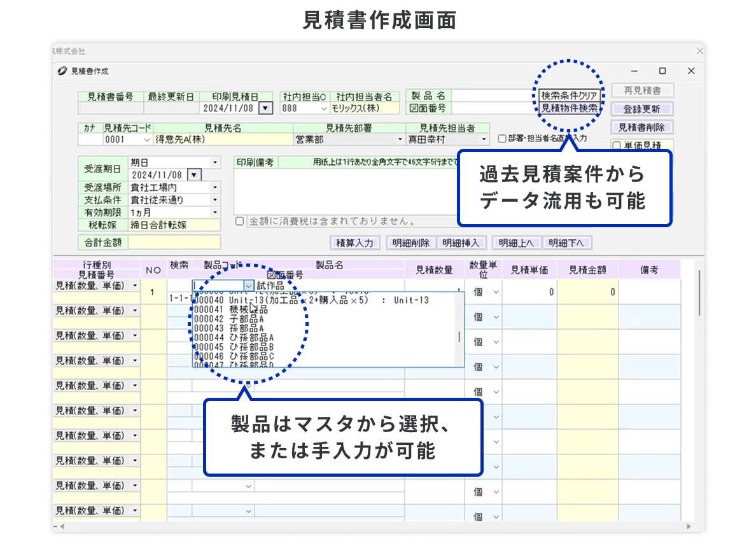Click the 見積書削除 button
Image resolution: width=756 pixels, height=548 pixels.
(641, 127)
